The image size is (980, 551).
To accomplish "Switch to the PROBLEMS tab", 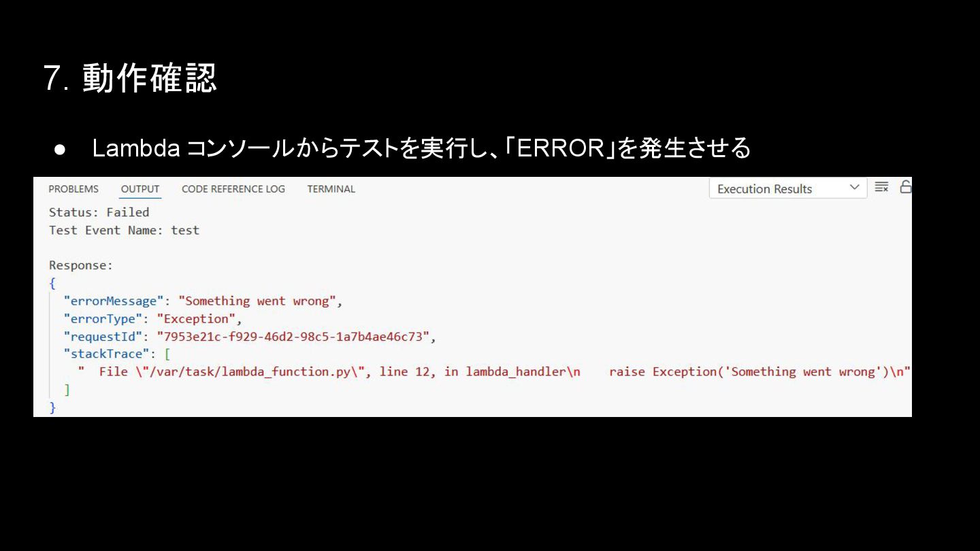I will click(x=73, y=189).
